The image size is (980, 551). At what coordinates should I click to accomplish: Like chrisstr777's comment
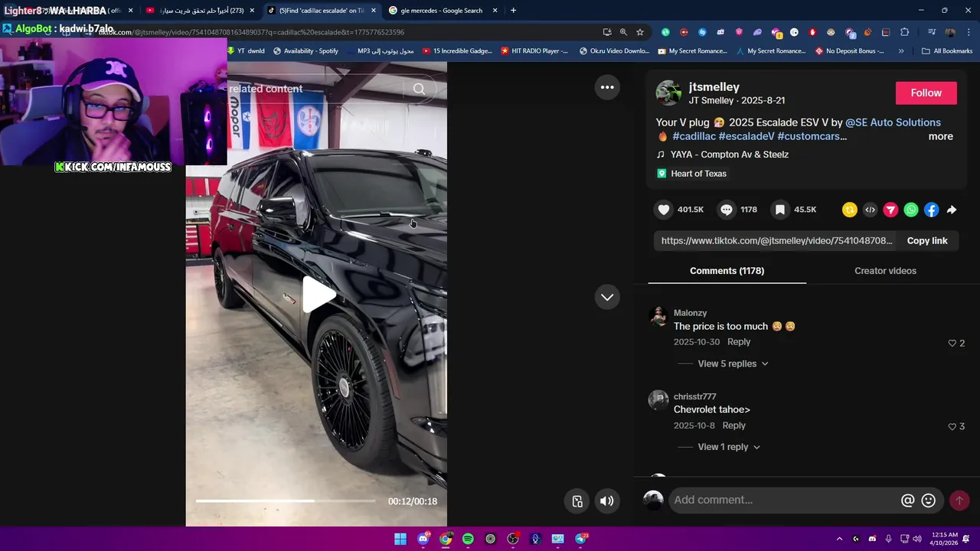[x=952, y=427]
